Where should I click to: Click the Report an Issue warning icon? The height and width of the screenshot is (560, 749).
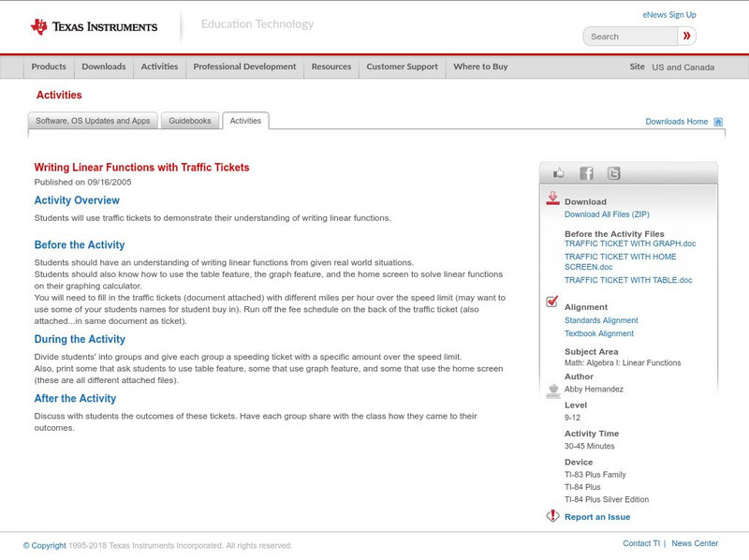(x=552, y=516)
